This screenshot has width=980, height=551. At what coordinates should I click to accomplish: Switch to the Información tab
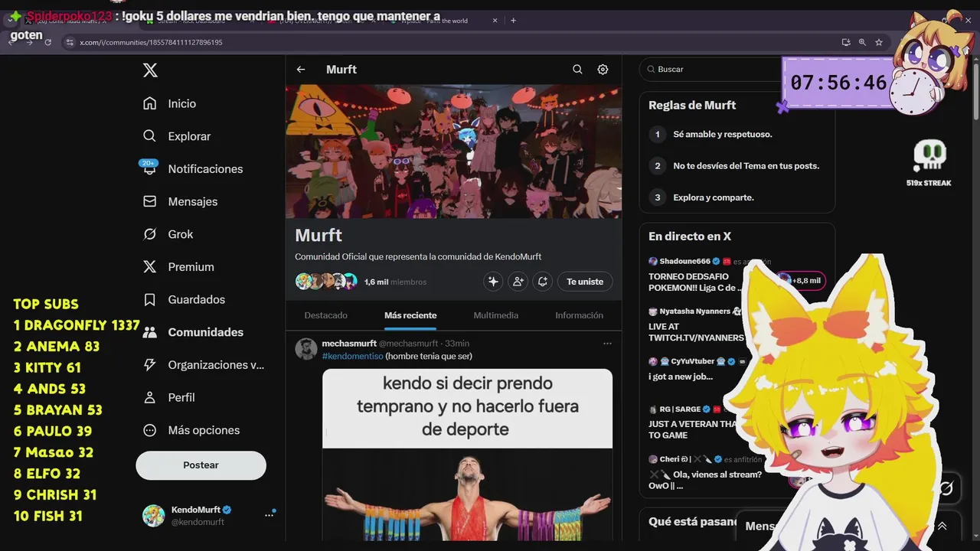pos(579,315)
